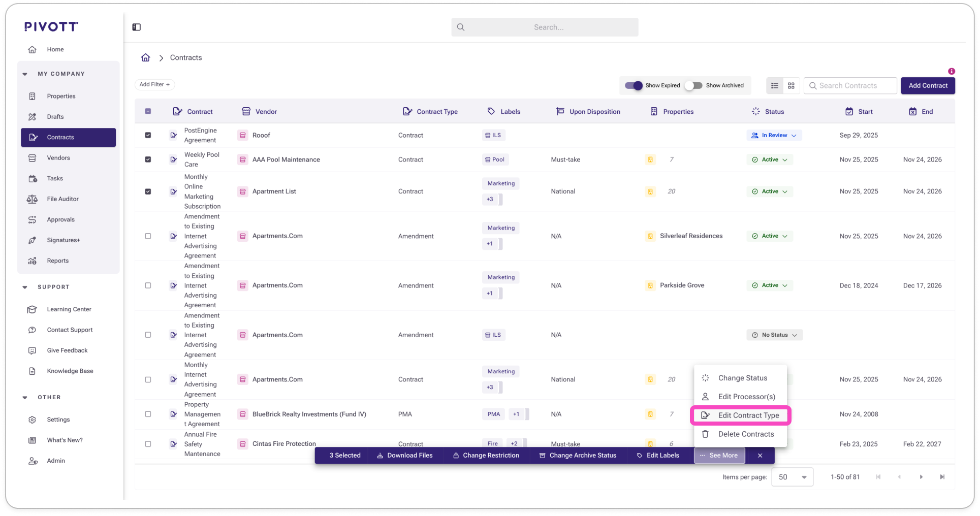Image resolution: width=980 pixels, height=516 pixels.
Task: Open Vendors in the sidebar
Action: click(68, 158)
